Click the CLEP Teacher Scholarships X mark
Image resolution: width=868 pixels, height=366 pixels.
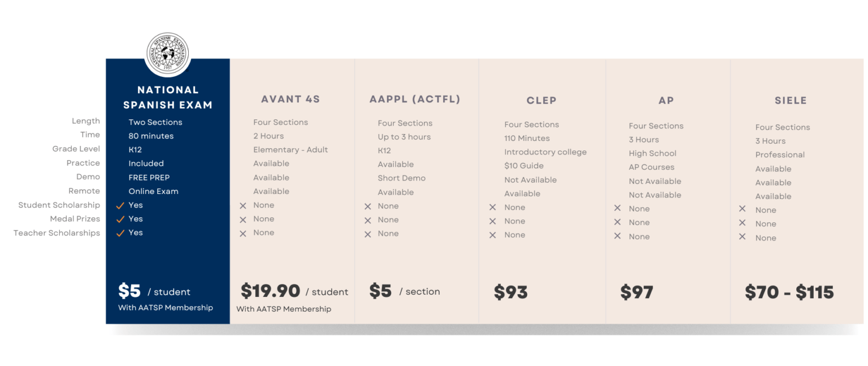point(493,235)
